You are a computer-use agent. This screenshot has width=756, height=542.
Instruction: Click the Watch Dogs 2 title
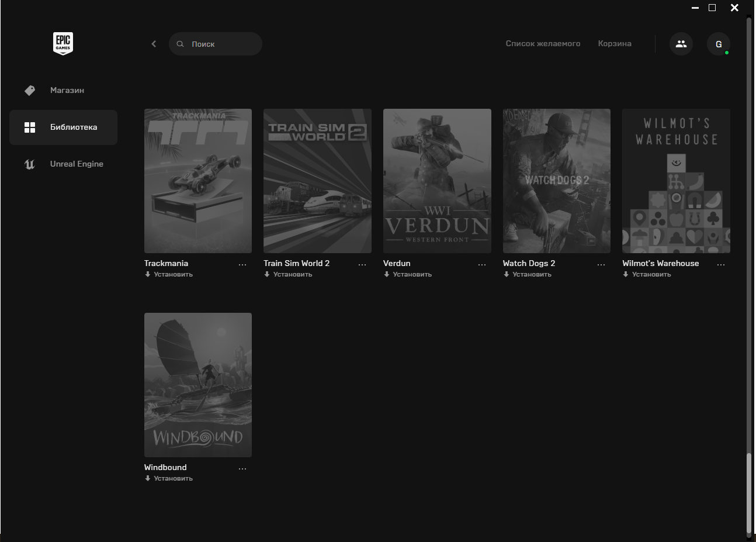529,263
